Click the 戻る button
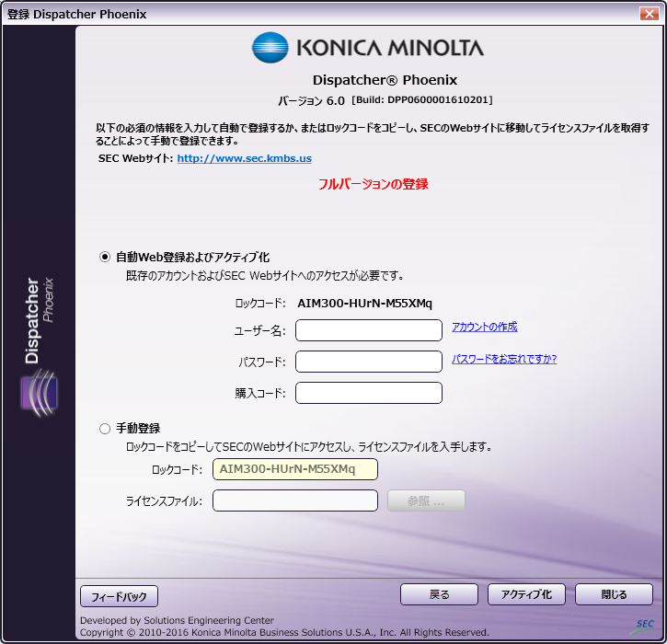This screenshot has height=644, width=667. (x=439, y=594)
